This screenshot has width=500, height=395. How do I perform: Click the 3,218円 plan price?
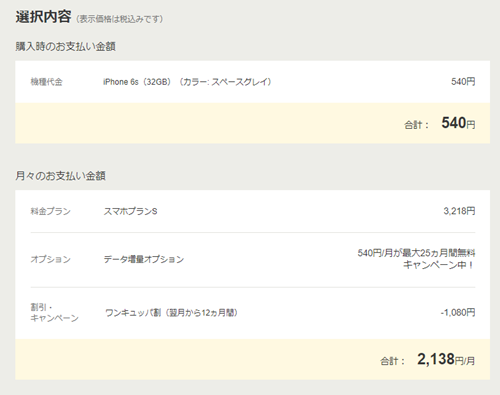point(459,211)
